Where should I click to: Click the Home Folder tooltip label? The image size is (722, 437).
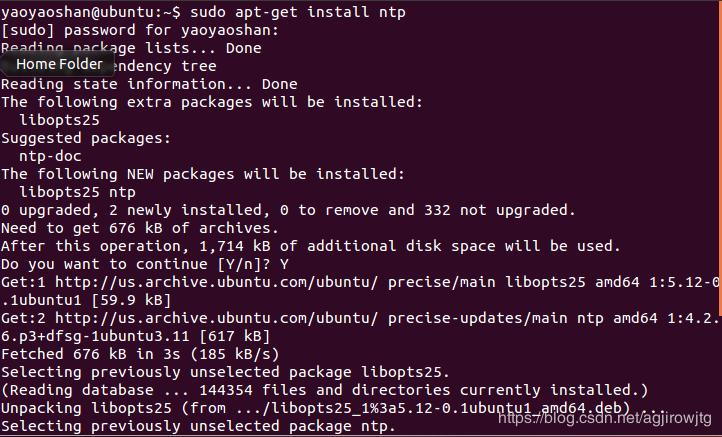(59, 64)
